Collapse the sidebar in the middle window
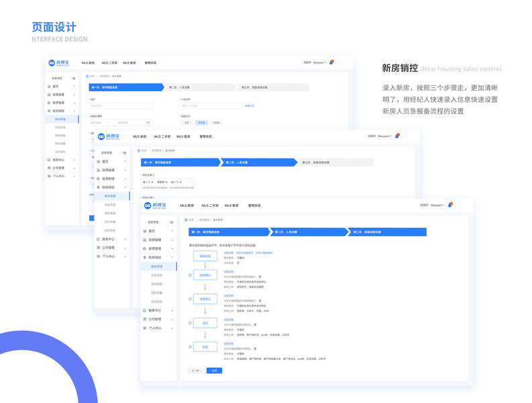The height and width of the screenshot is (403, 532). click(x=125, y=153)
